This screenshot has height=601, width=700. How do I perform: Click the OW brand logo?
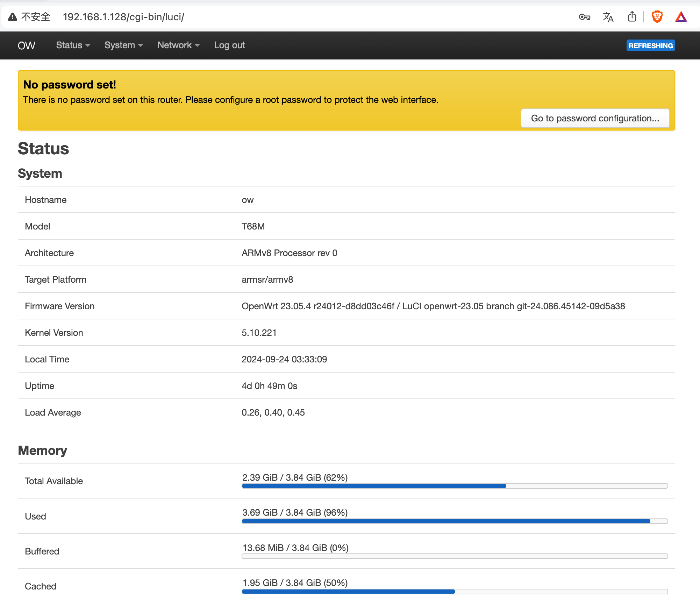tap(27, 45)
